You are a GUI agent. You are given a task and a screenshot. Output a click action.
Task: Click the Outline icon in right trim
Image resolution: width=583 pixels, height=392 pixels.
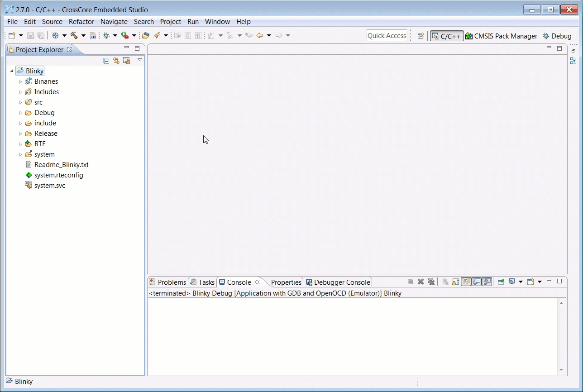point(573,61)
